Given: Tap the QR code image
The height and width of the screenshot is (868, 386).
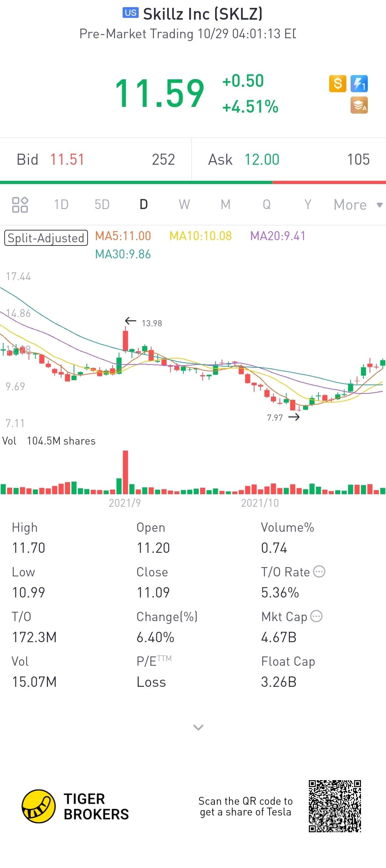Looking at the screenshot, I should coord(335,806).
